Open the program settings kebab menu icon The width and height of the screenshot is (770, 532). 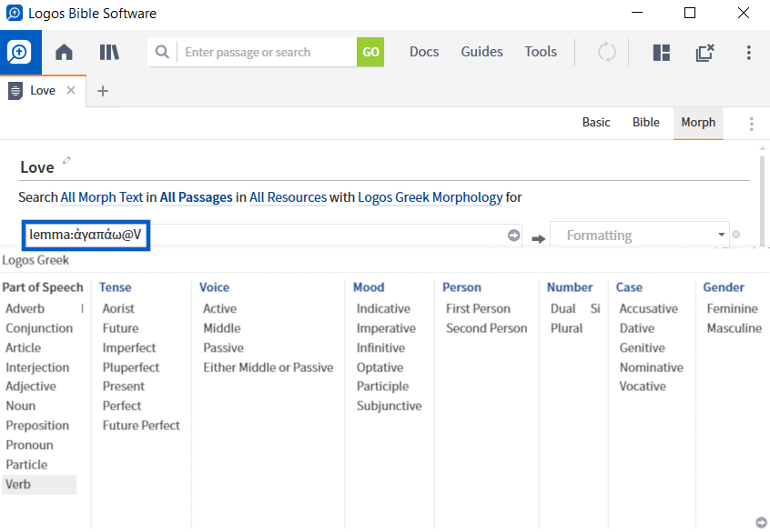[748, 53]
